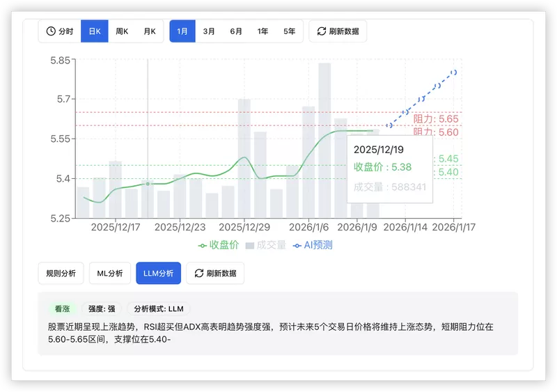557x392 pixels.
Task: Click the LLM analysis summary paragraph
Action: point(271,333)
